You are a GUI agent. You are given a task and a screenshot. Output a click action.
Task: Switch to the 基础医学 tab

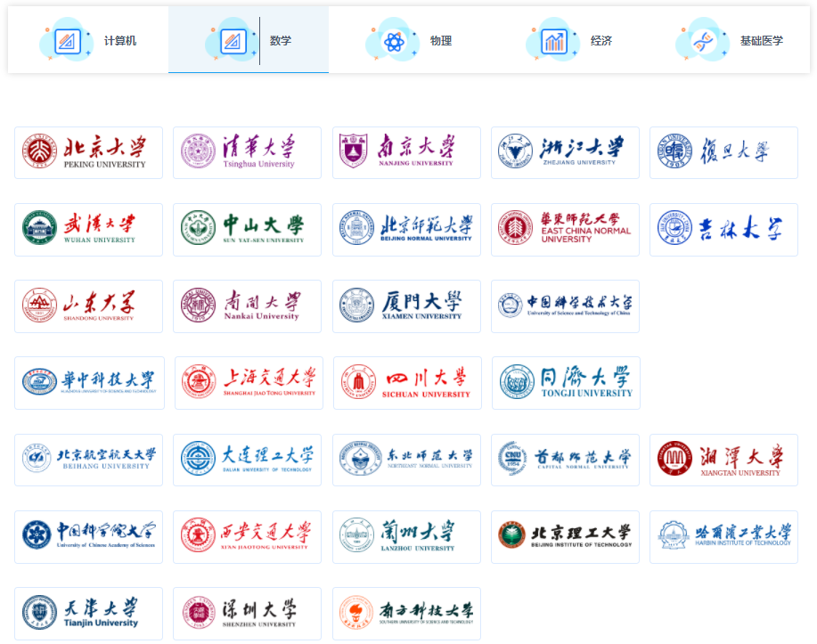coord(730,40)
